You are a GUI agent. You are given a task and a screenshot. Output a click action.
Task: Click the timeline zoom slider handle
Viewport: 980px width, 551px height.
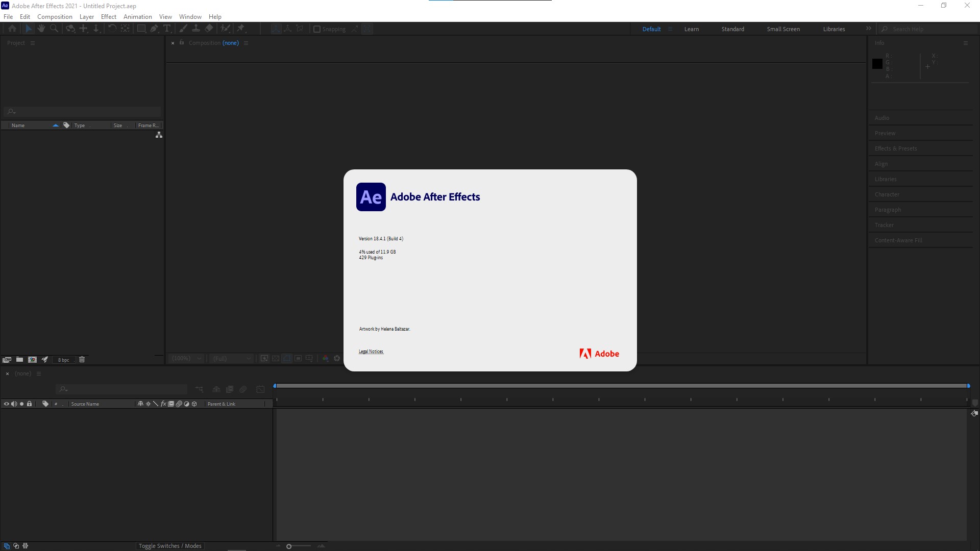(289, 546)
